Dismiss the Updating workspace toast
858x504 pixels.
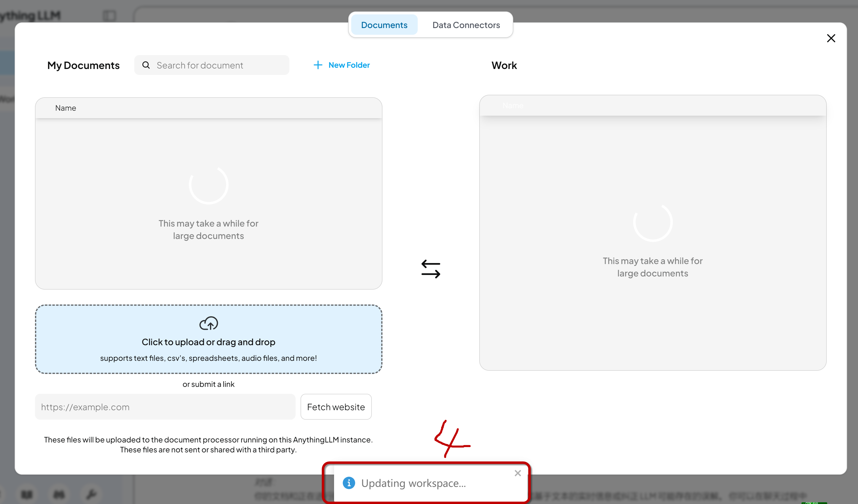pos(517,473)
